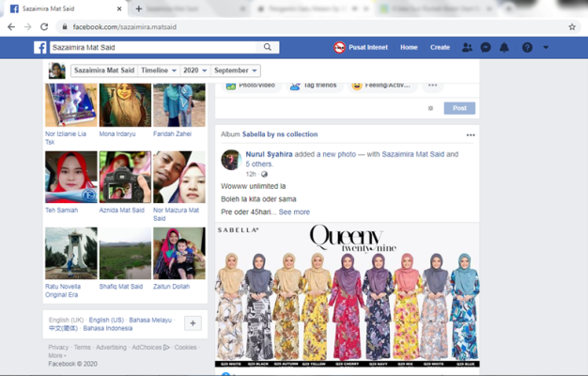Click the Post button
588x376 pixels.
tap(458, 108)
